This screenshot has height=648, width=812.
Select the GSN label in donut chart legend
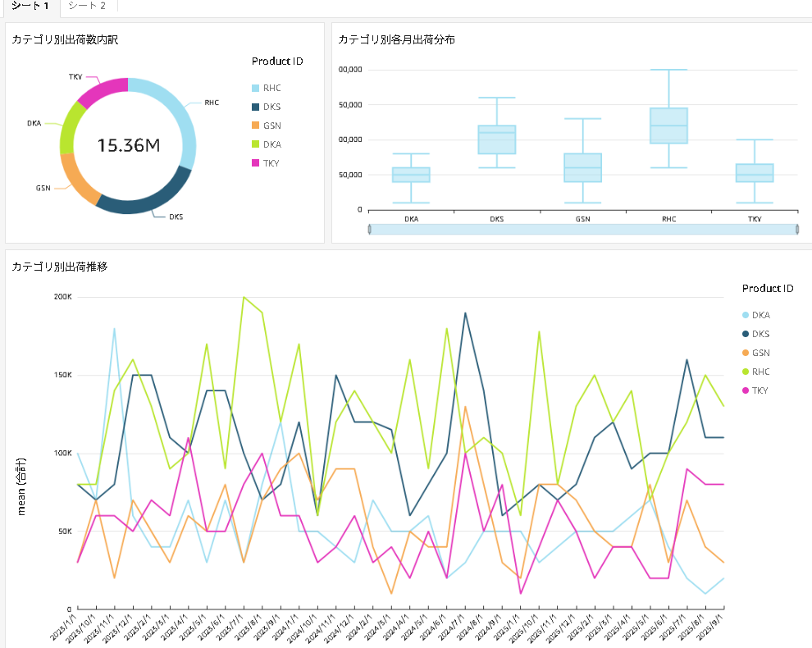pyautogui.click(x=271, y=125)
